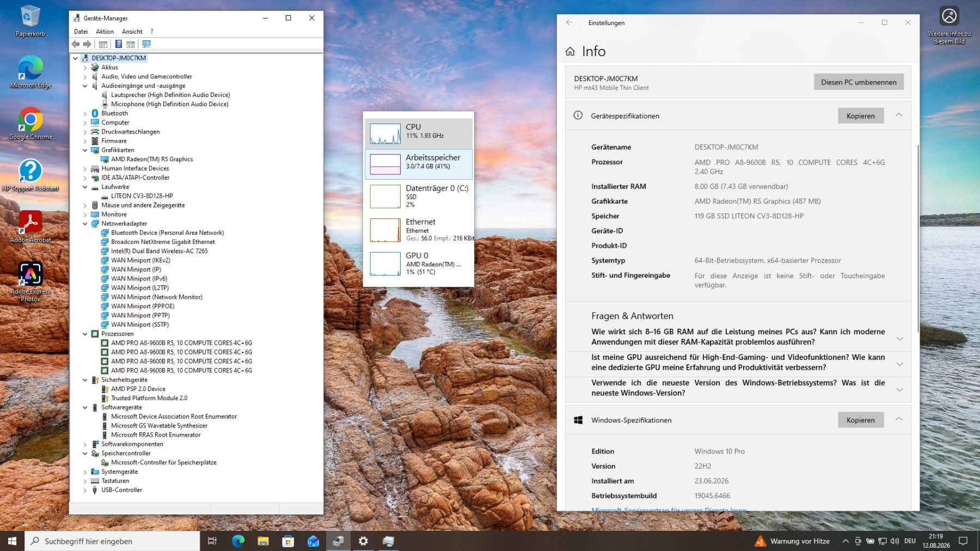Collapse Grafikkarten tree node
980x551 pixels.
coord(85,150)
